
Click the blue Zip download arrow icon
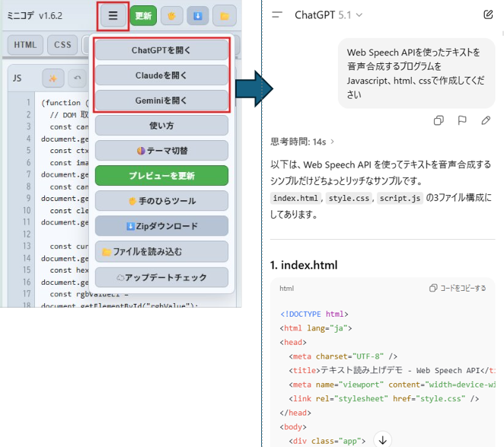tap(198, 15)
